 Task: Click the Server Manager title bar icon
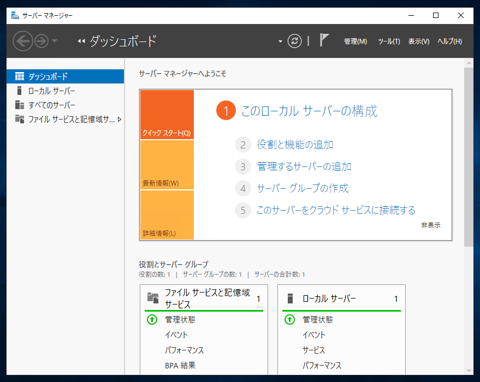(x=15, y=15)
